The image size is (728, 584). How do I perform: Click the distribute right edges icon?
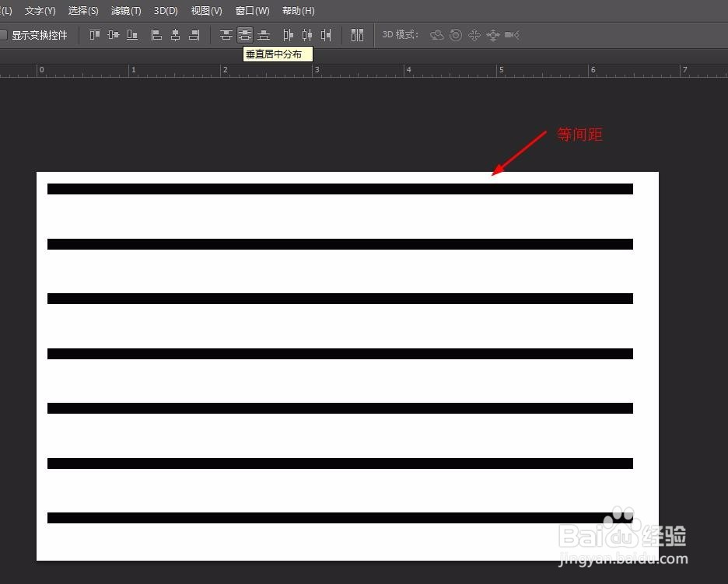pyautogui.click(x=327, y=35)
